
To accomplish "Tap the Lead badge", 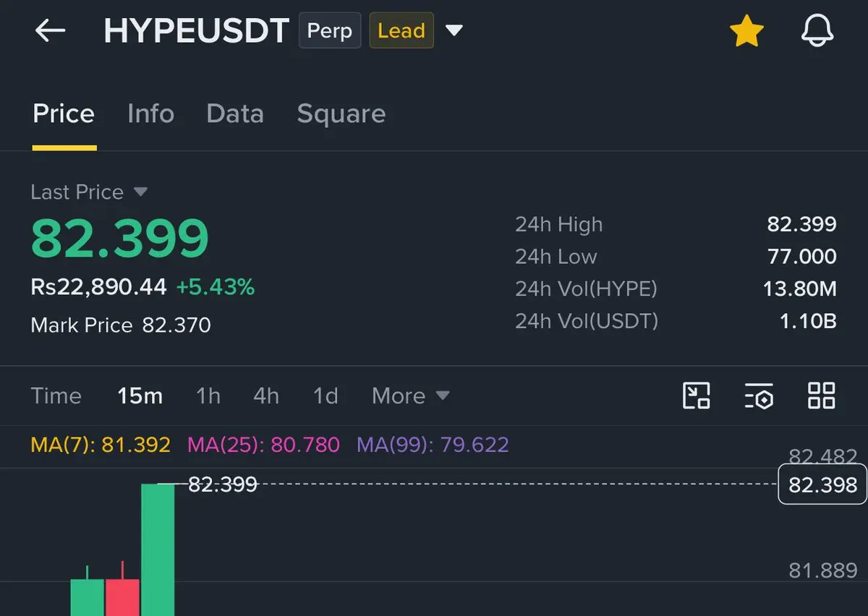I will tap(401, 31).
